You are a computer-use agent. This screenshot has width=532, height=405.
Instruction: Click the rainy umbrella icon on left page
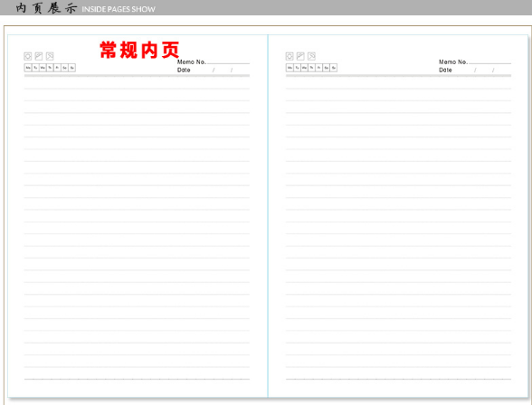click(x=50, y=56)
